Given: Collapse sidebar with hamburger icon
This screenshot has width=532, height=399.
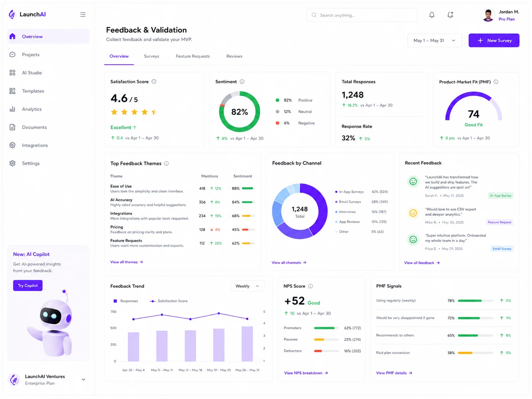Looking at the screenshot, I should click(x=83, y=15).
